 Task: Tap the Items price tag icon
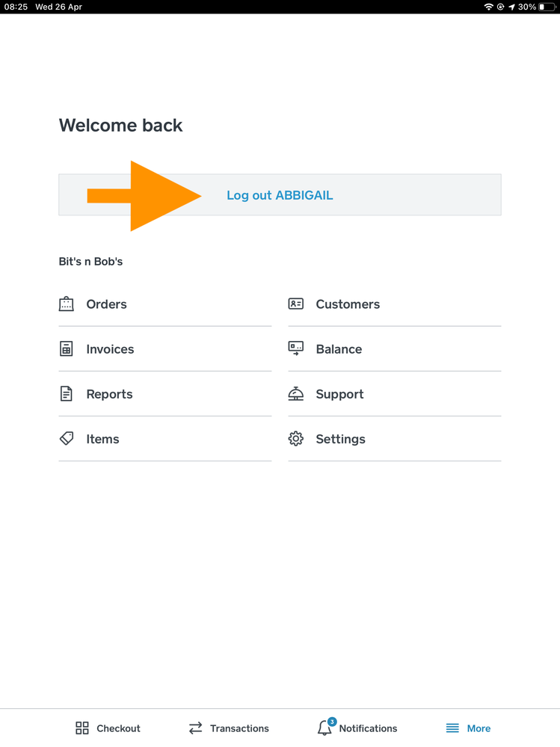67,439
